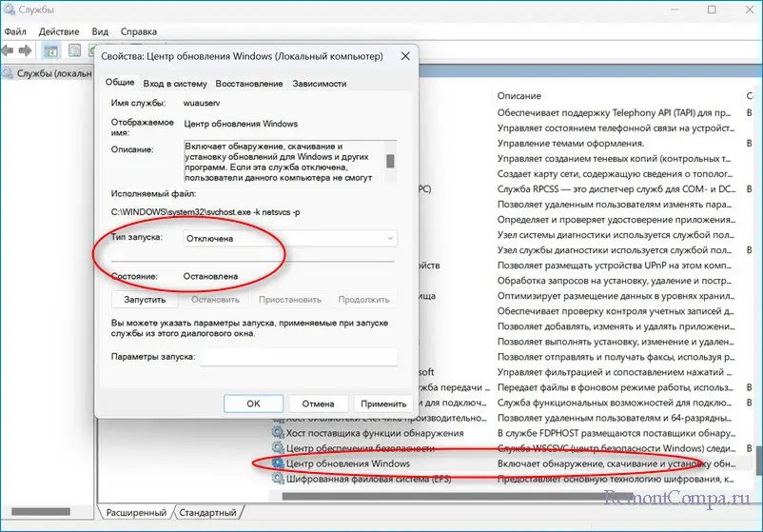Viewport: 763px width, 532px height.
Task: Open the Тип запуска dropdown
Action: click(x=290, y=238)
